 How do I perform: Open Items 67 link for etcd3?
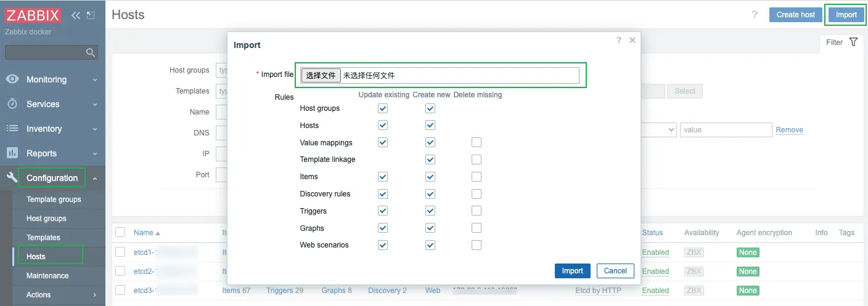point(236,291)
